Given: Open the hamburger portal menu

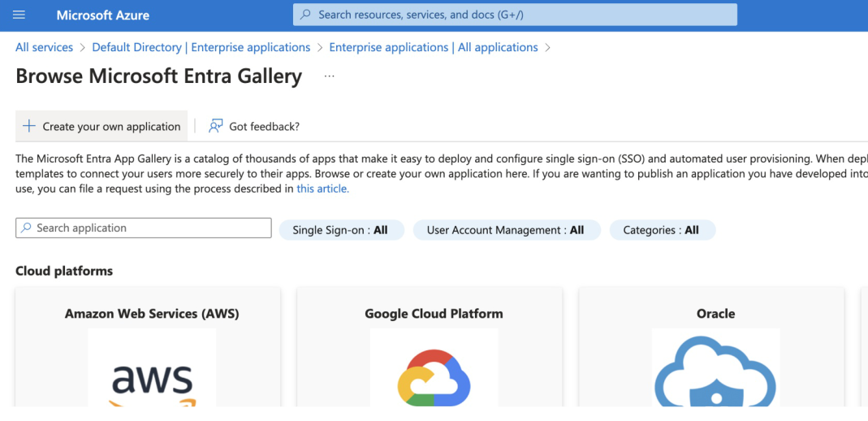Looking at the screenshot, I should point(19,15).
